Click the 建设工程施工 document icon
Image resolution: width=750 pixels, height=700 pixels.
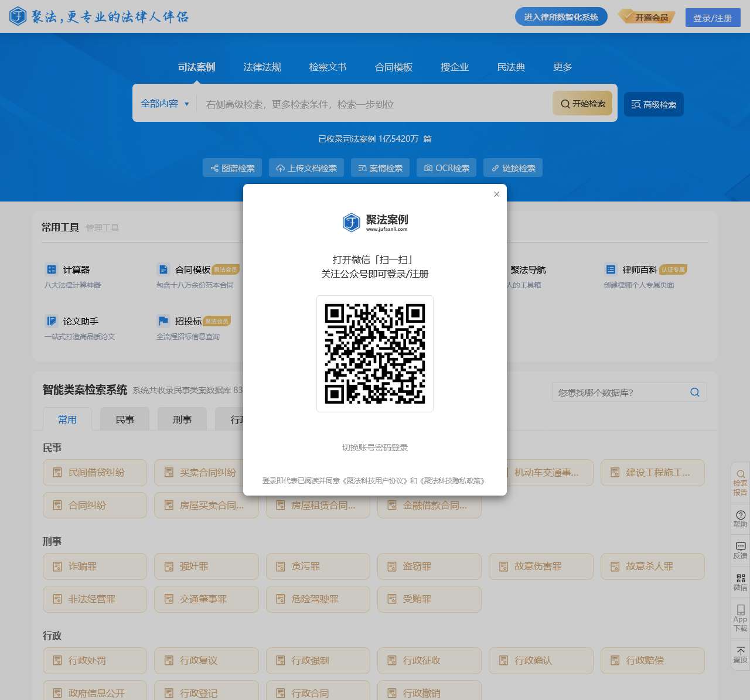pos(615,472)
